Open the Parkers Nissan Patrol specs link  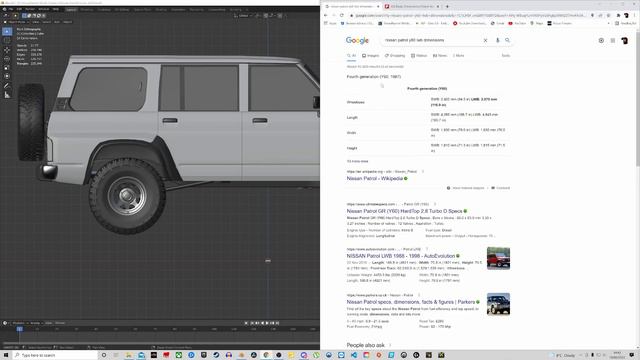(x=411, y=302)
